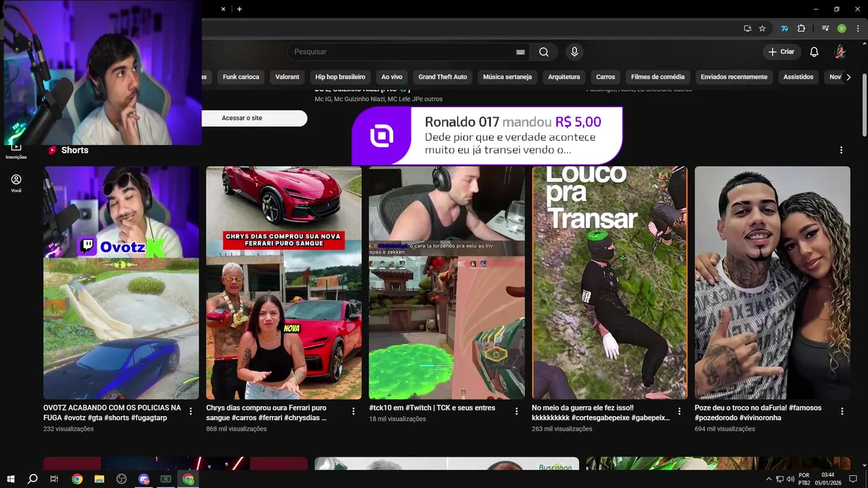The height and width of the screenshot is (488, 868).
Task: Open options for Chrys dias Ferrari short
Action: pos(353,411)
